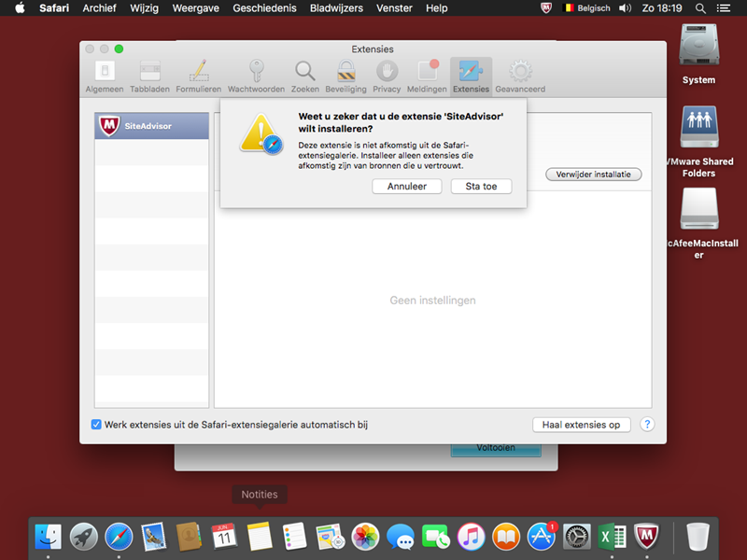Open iTunes music note in the Dock
This screenshot has height=560, width=747.
pyautogui.click(x=471, y=537)
